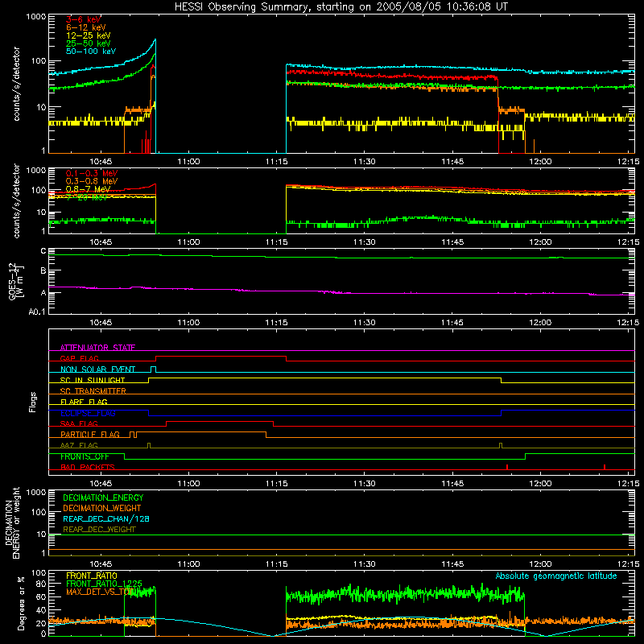
Task: Click the Degrees or % axis label
Action: pos(21,603)
